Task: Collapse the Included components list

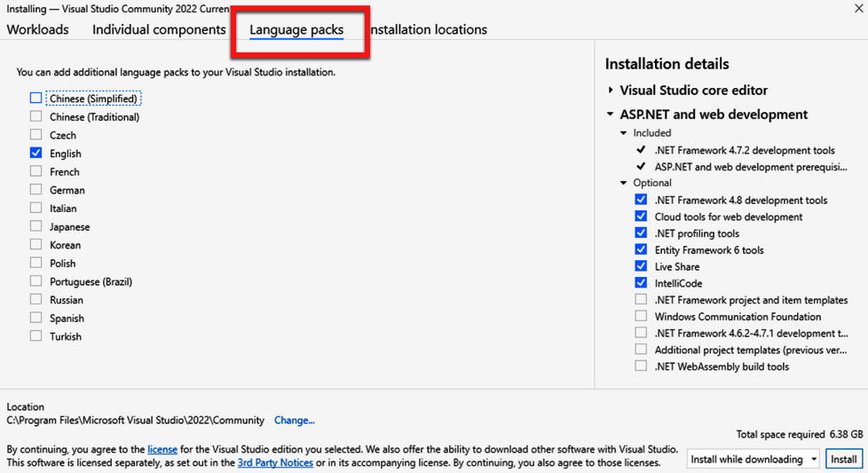Action: (x=623, y=133)
